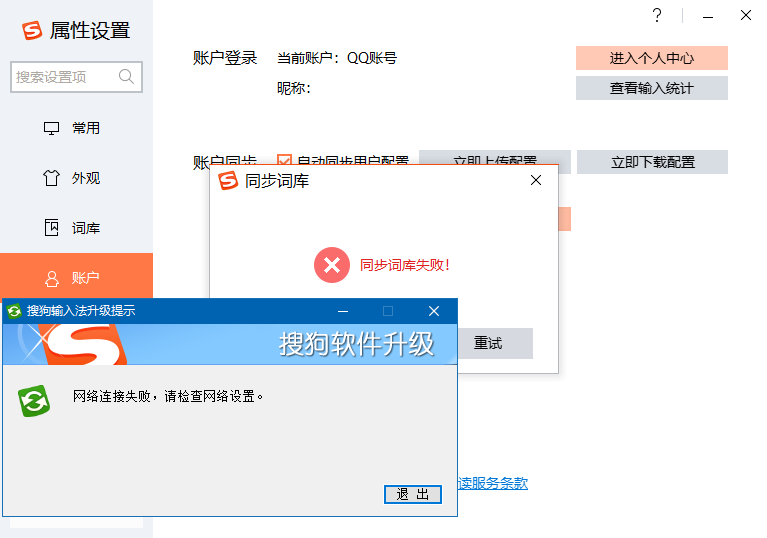Image resolution: width=767 pixels, height=538 pixels.
Task: Click the search magnifier icon in settings search
Action: (x=126, y=76)
